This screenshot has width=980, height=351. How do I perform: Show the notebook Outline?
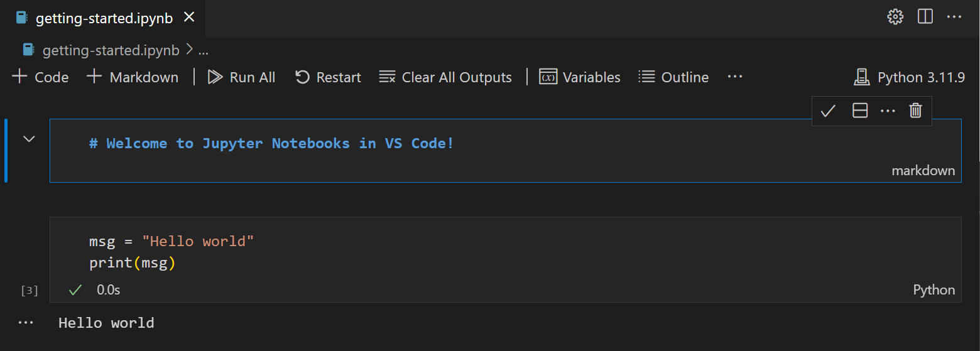673,77
